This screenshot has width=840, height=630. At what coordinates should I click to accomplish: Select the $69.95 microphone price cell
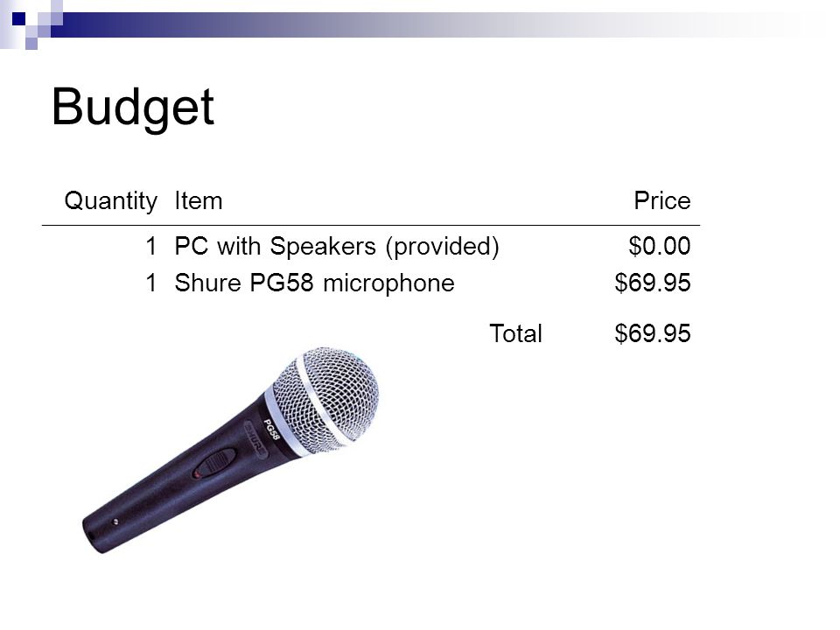[653, 283]
